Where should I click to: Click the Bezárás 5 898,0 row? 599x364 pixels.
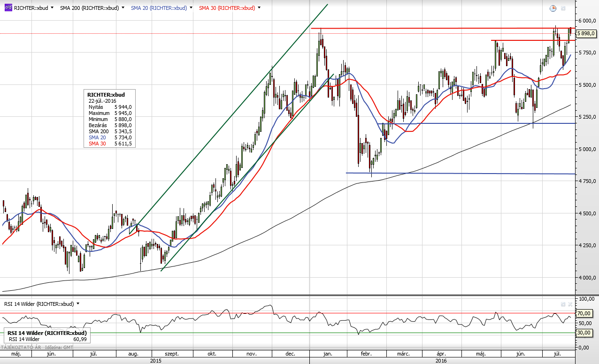(x=110, y=125)
